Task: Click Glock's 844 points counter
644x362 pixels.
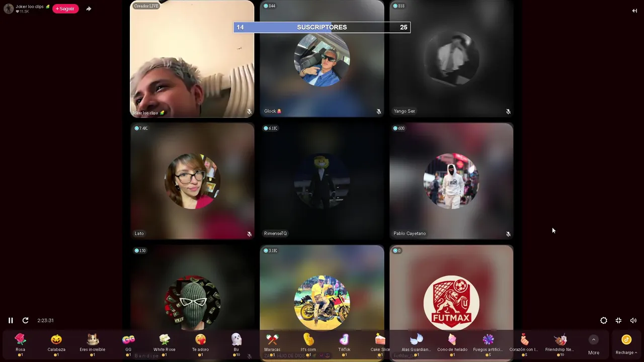Action: point(270,6)
